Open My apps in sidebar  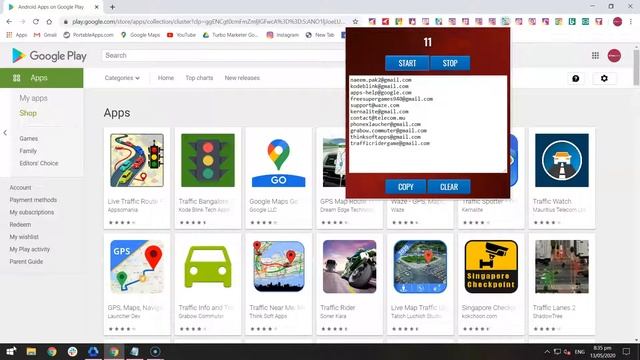click(33, 98)
